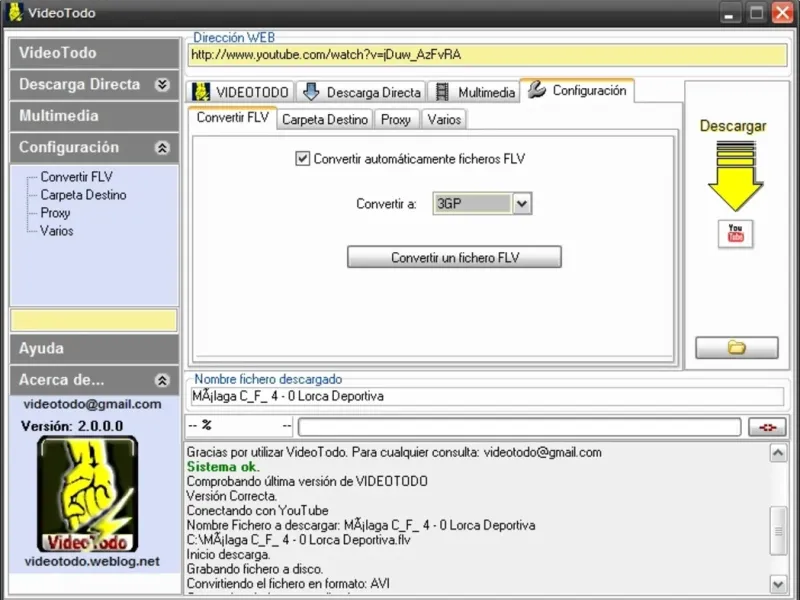Click the videotodo@gmail.com email link
This screenshot has width=800, height=600.
click(x=92, y=404)
